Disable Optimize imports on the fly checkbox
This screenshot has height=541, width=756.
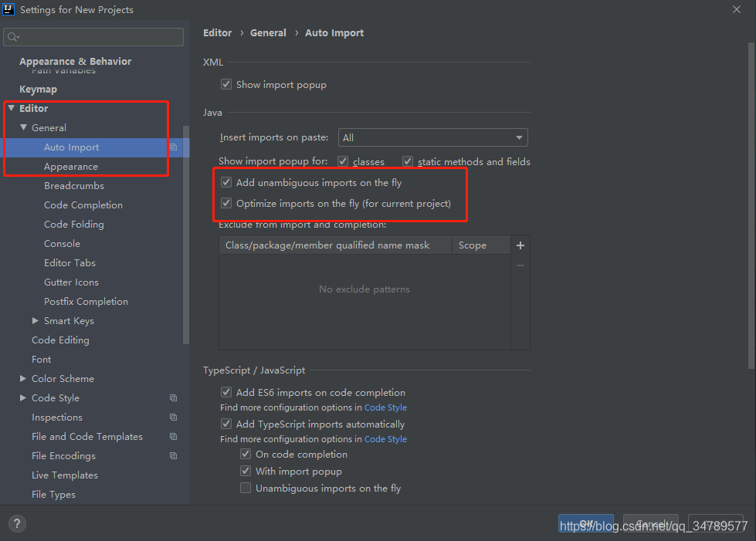click(226, 203)
